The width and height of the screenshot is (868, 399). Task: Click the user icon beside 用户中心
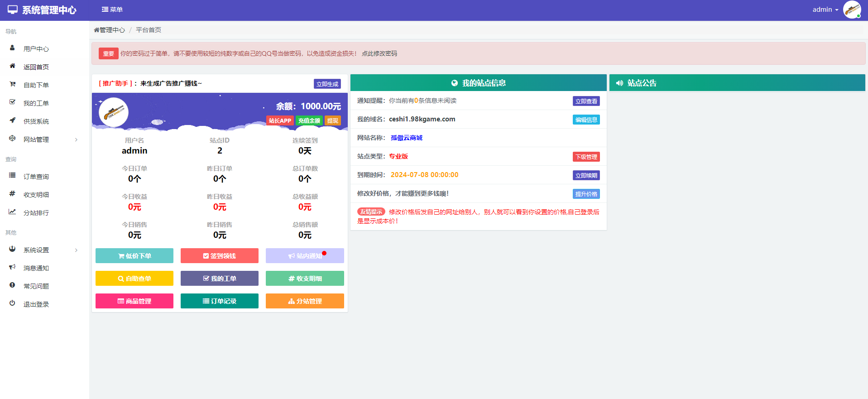(12, 48)
